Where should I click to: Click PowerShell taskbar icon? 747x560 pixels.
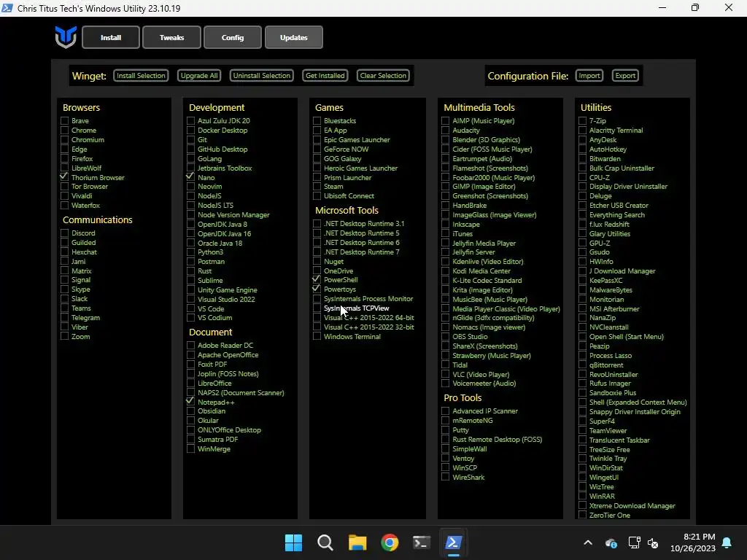(x=454, y=542)
